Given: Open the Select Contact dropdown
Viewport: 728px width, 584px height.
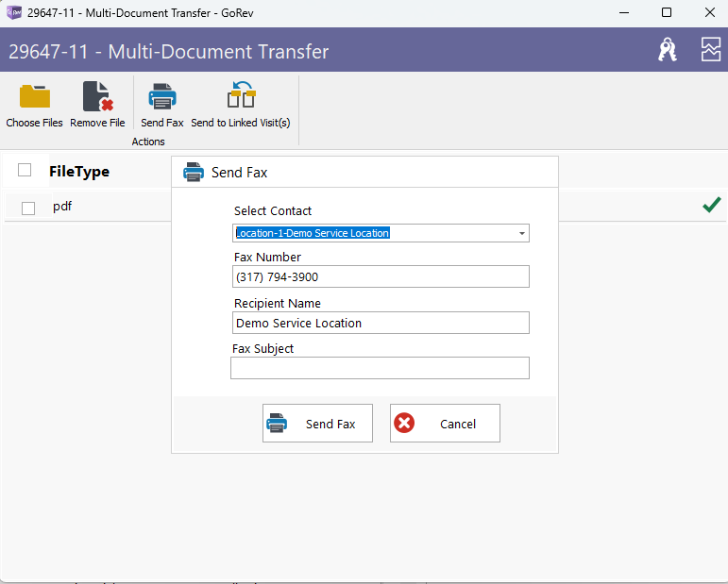Looking at the screenshot, I should pos(521,233).
